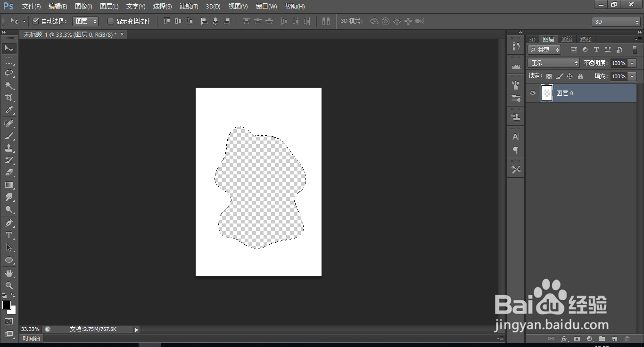
Task: Select the Smudge tool
Action: point(9,197)
